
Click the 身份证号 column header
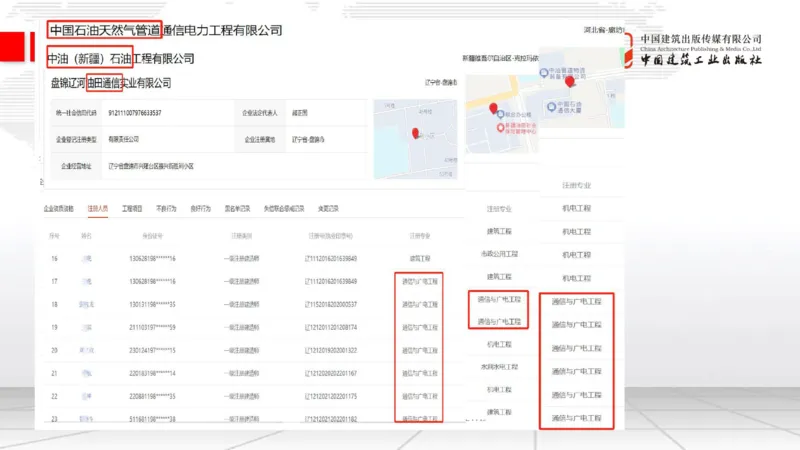pos(152,236)
